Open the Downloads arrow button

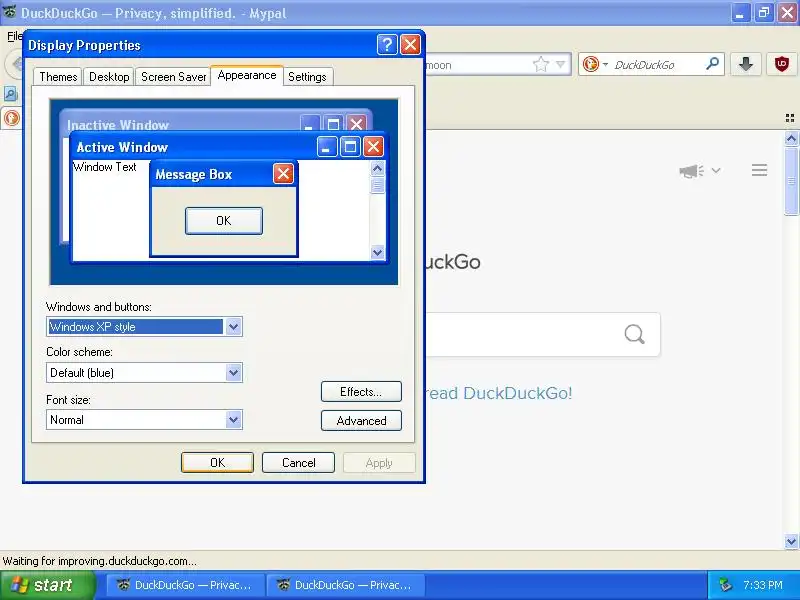746,64
